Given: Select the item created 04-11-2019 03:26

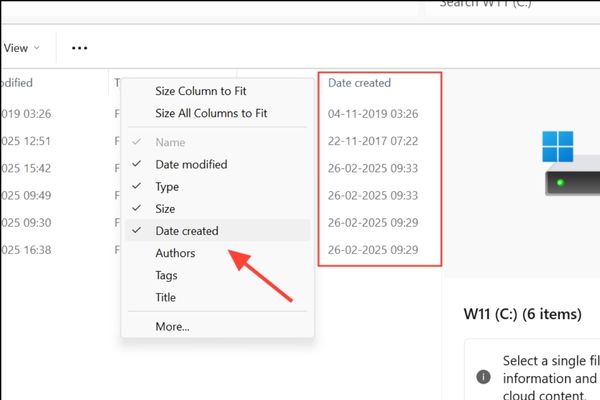Looking at the screenshot, I should (373, 114).
